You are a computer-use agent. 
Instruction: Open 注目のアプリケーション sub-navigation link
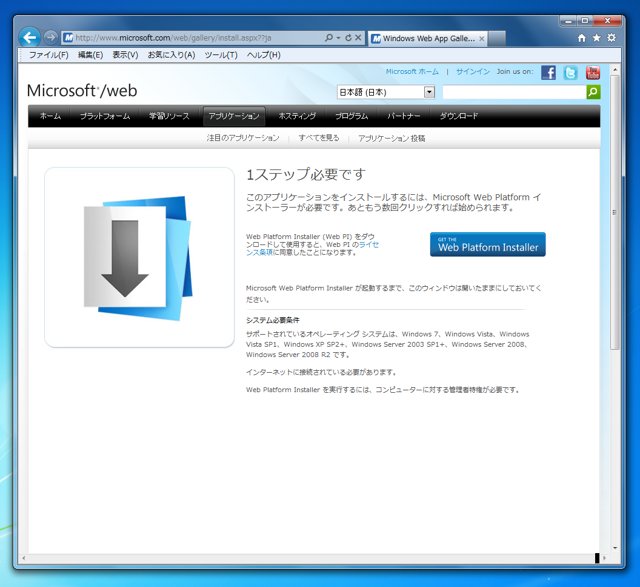(x=243, y=138)
